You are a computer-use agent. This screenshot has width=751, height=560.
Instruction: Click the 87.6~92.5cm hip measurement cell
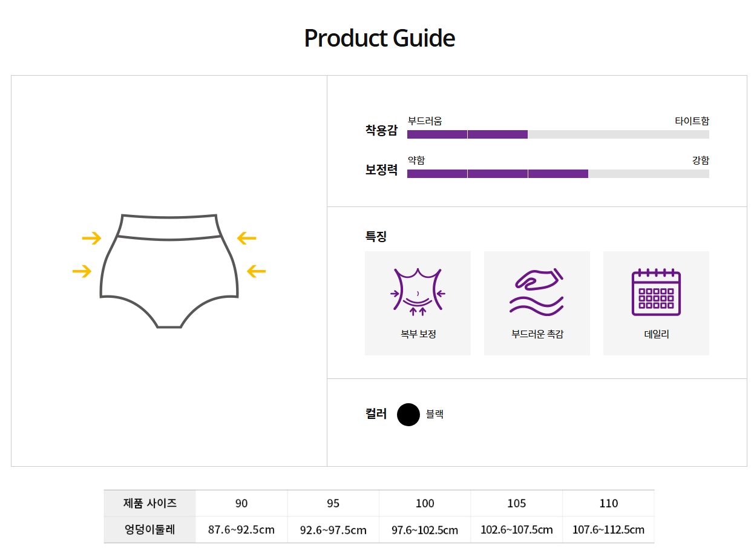click(241, 530)
